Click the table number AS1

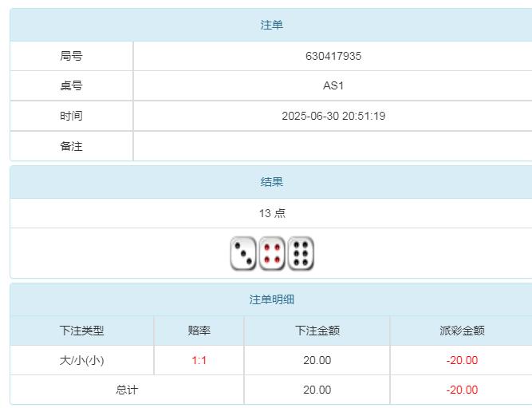(x=333, y=85)
